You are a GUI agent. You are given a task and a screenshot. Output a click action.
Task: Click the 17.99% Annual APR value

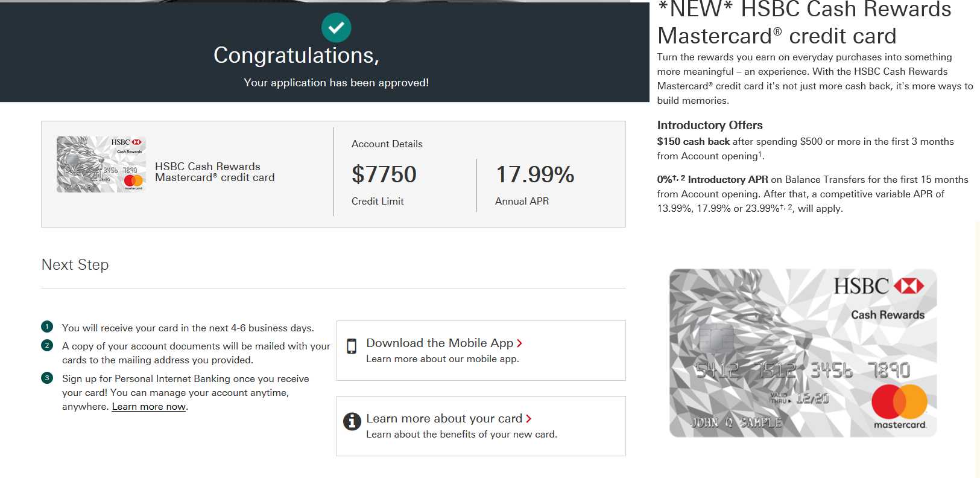535,174
